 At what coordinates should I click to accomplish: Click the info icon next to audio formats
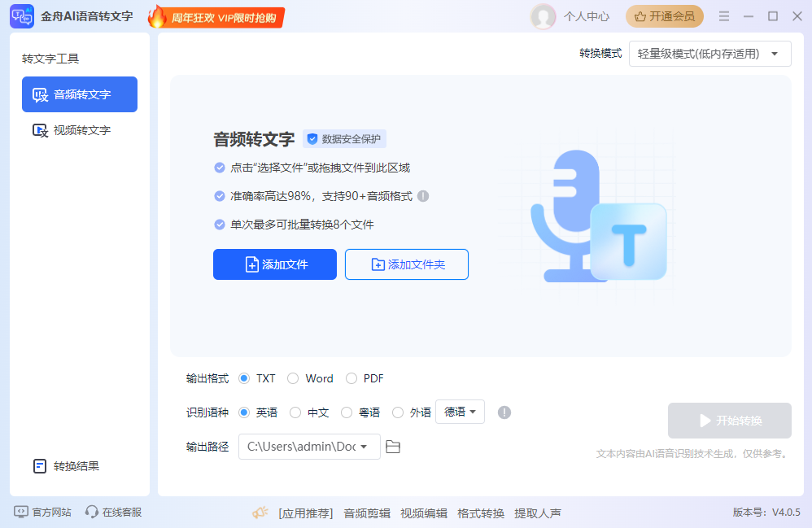[423, 196]
